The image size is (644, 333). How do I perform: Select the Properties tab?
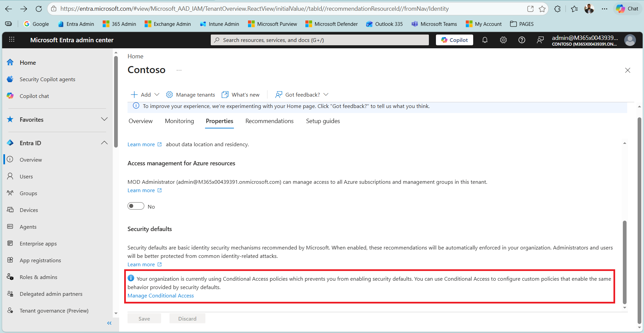click(x=219, y=121)
